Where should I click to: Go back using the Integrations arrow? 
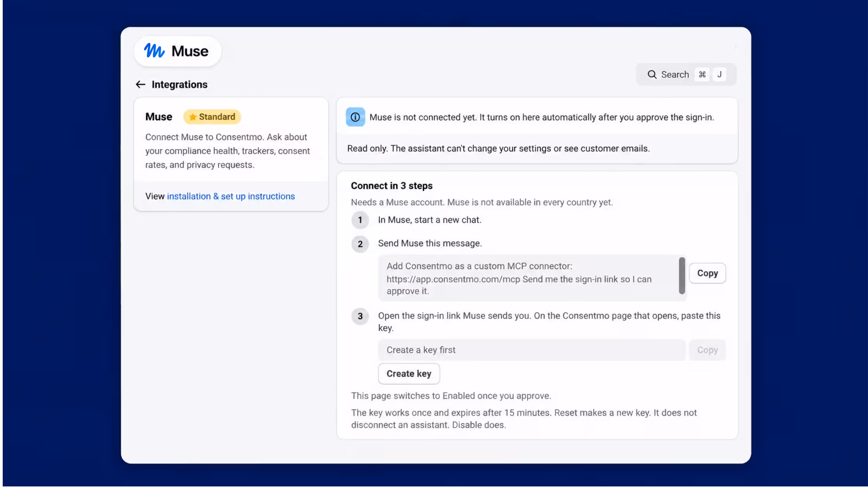coord(140,84)
